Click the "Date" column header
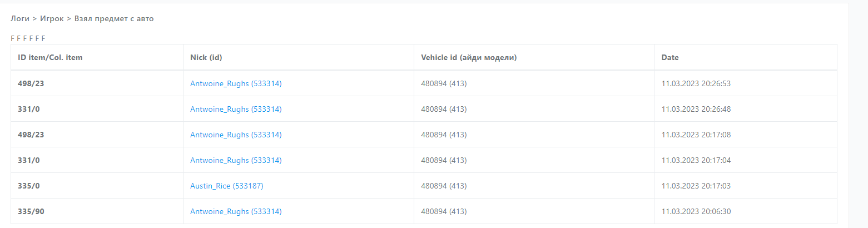Image resolution: width=868 pixels, height=228 pixels. coord(670,58)
